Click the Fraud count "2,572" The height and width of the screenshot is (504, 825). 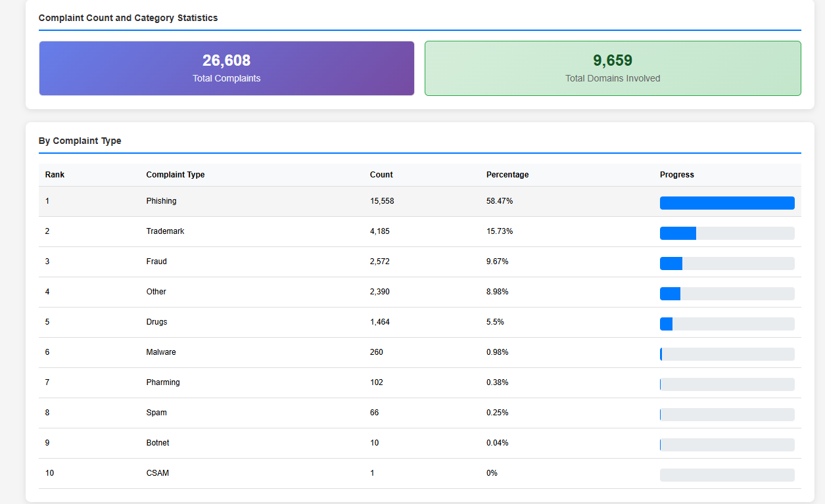[x=380, y=262]
